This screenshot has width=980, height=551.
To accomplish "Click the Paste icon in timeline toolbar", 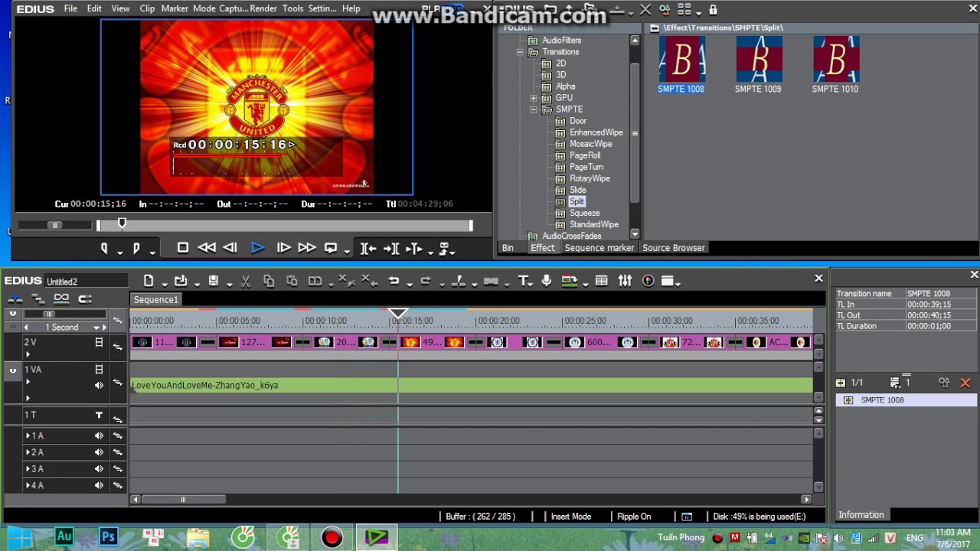I will [292, 281].
